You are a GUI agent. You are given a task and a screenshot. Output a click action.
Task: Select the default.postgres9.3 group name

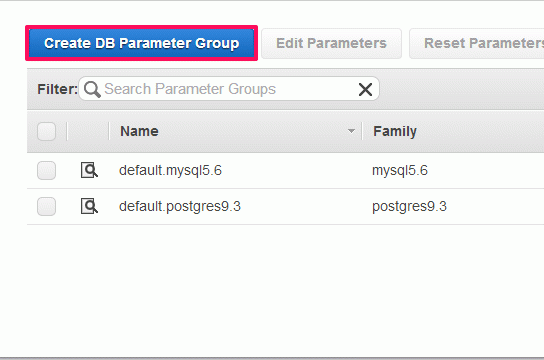(x=180, y=206)
